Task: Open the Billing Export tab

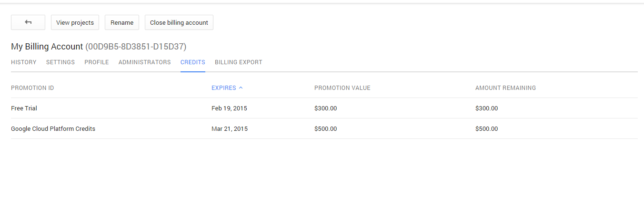Action: pos(238,62)
